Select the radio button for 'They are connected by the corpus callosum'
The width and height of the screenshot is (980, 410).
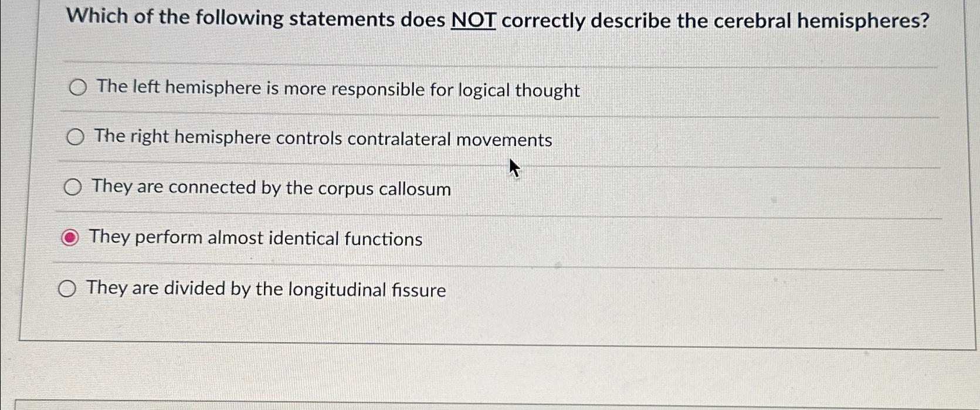(x=72, y=188)
